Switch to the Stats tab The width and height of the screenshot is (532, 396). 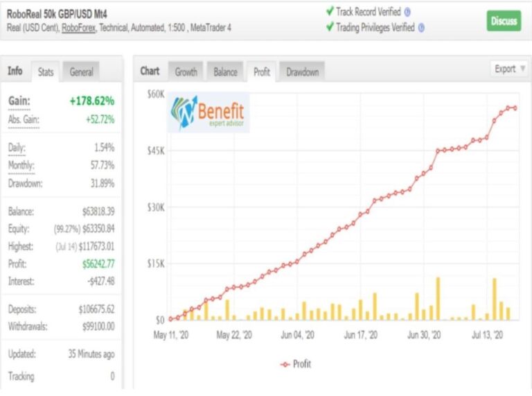coord(46,71)
